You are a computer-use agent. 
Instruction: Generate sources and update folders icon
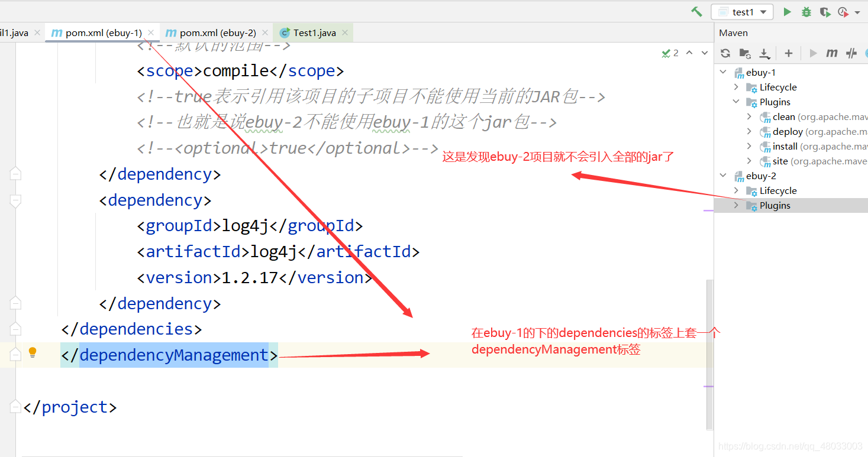pos(745,53)
